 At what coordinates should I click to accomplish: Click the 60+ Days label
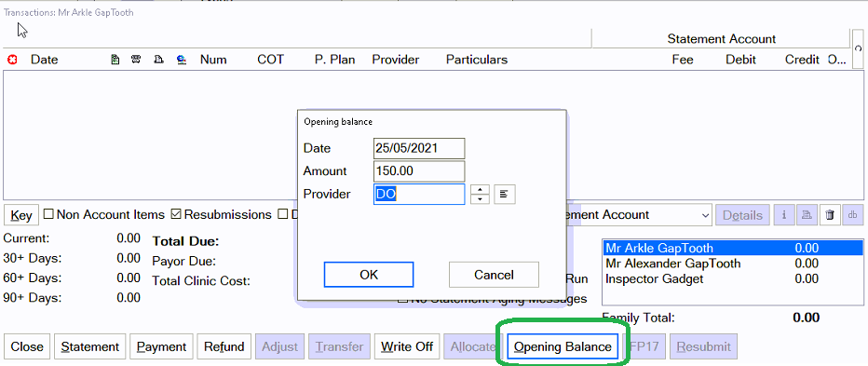coord(33,278)
